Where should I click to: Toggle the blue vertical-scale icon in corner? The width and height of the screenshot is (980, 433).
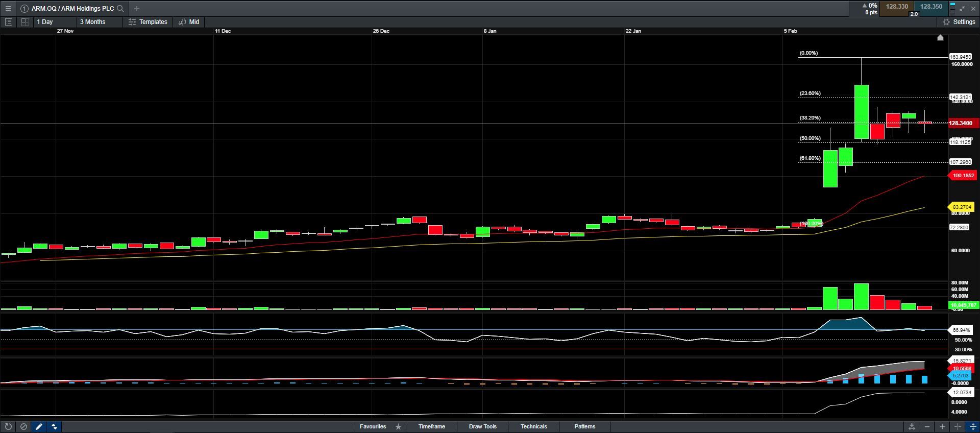[x=973, y=426]
